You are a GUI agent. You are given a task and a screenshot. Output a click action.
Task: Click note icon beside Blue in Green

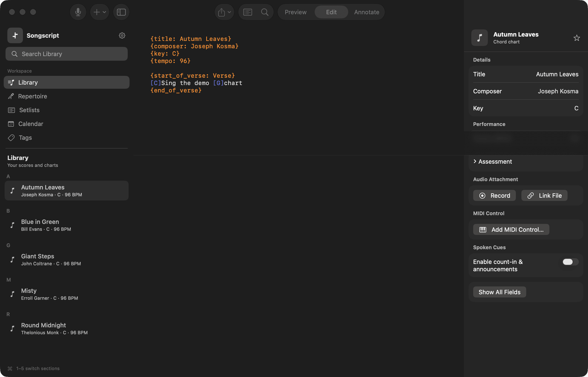12,225
